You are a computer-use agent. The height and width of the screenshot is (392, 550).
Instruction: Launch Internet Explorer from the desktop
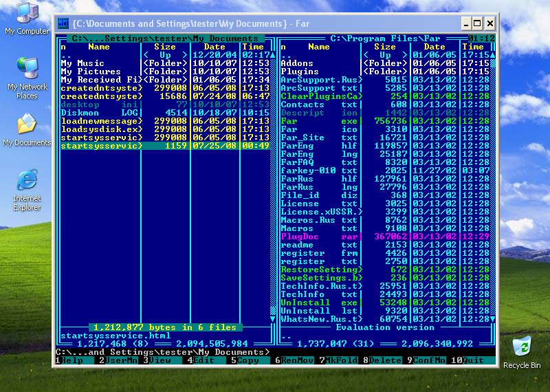27,190
